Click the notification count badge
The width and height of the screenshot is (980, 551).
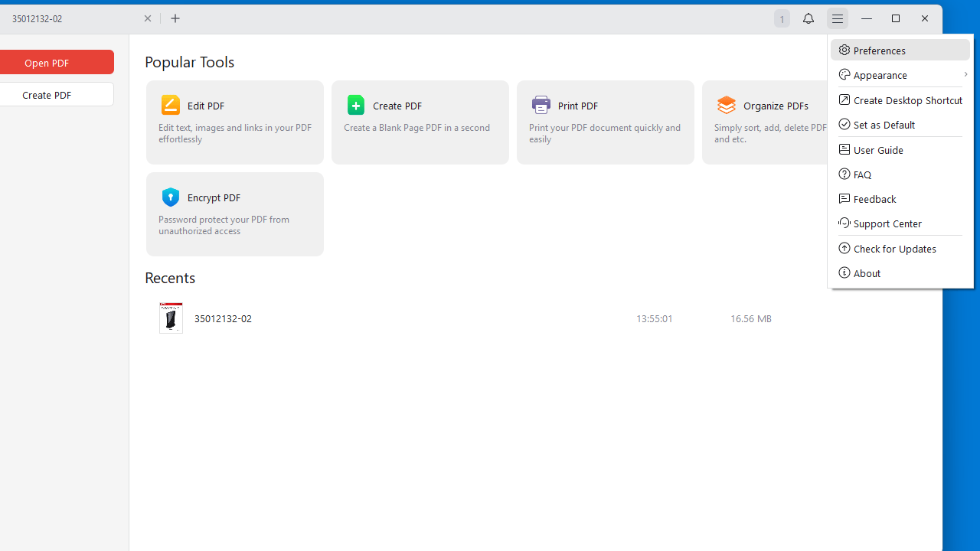pyautogui.click(x=782, y=19)
